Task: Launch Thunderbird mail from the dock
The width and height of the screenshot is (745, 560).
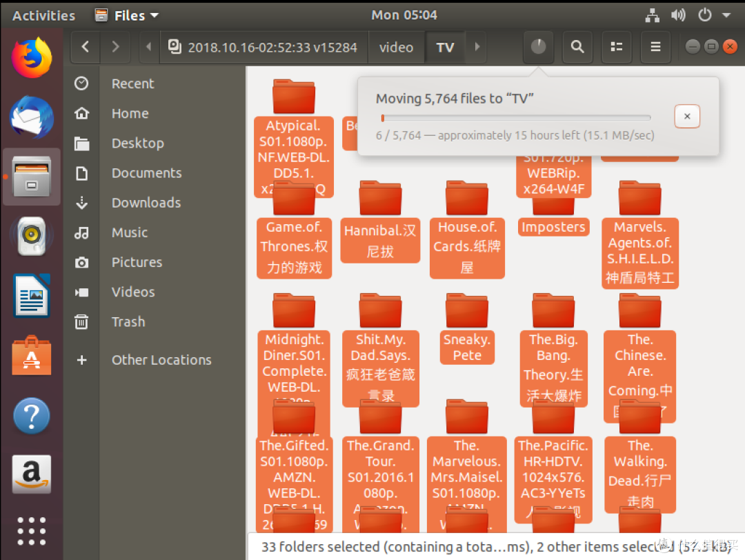Action: coord(31,117)
